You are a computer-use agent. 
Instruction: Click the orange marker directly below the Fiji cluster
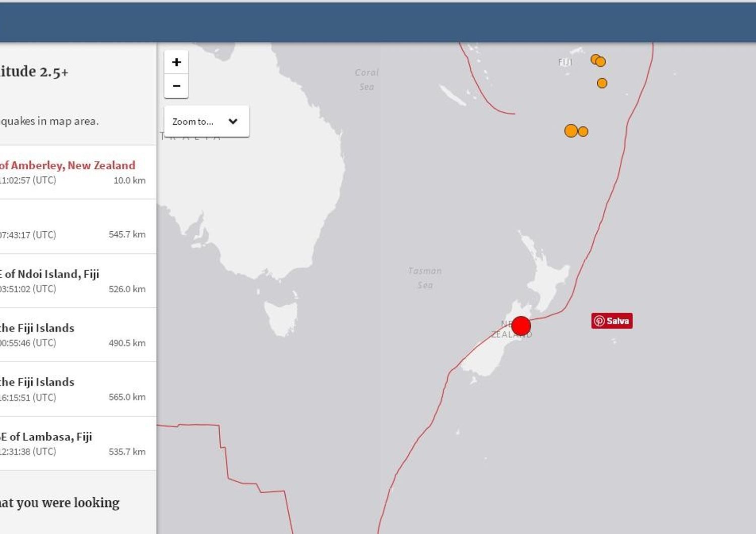pos(602,83)
